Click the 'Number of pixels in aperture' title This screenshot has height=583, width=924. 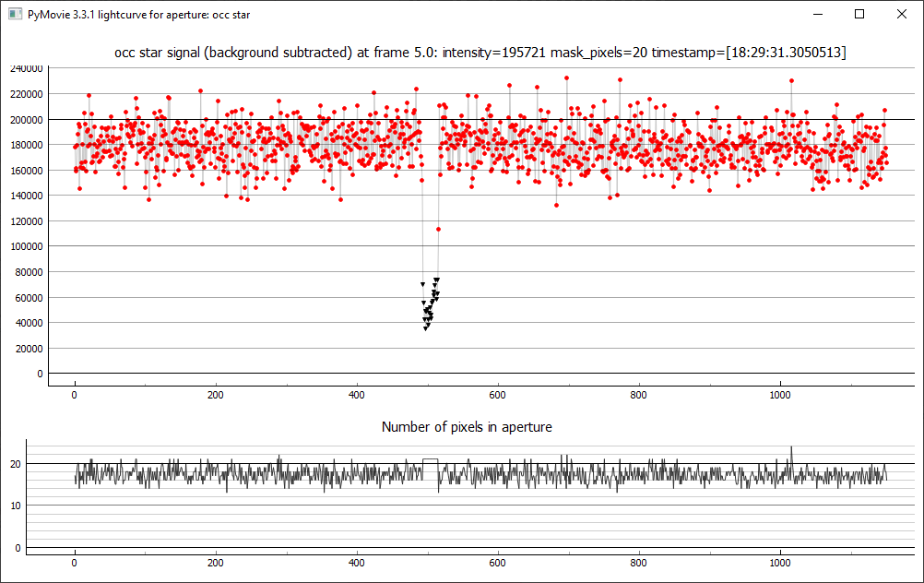pos(467,427)
